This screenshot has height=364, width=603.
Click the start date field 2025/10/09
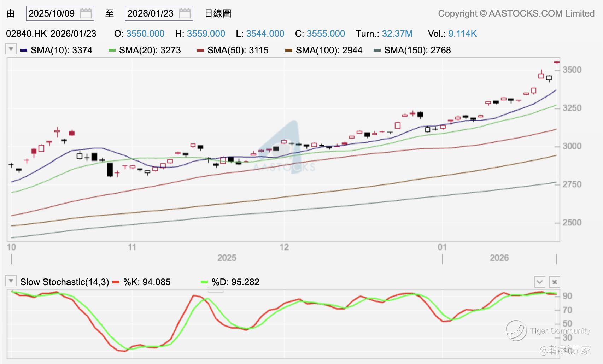click(52, 14)
